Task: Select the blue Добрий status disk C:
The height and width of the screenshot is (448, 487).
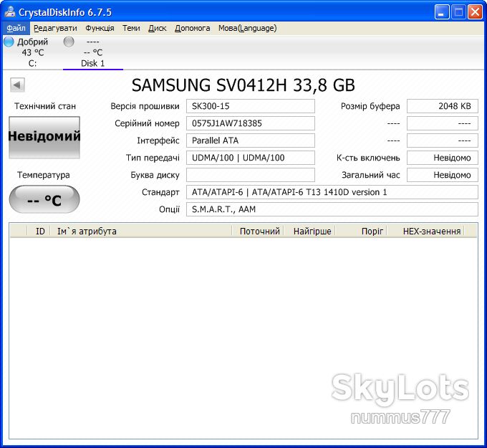Action: point(9,42)
